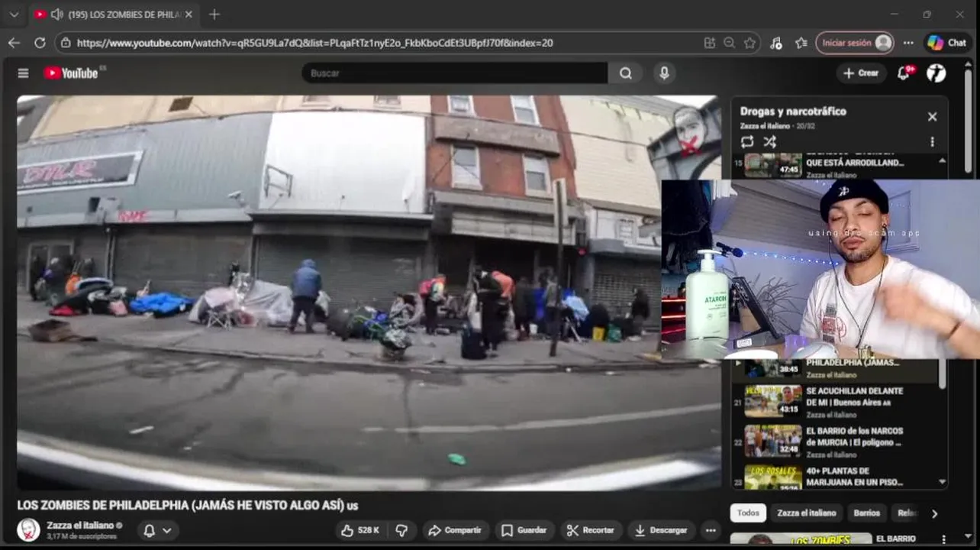Open playlist three-dot options menu
Screen dimensions: 980x550
pos(932,141)
